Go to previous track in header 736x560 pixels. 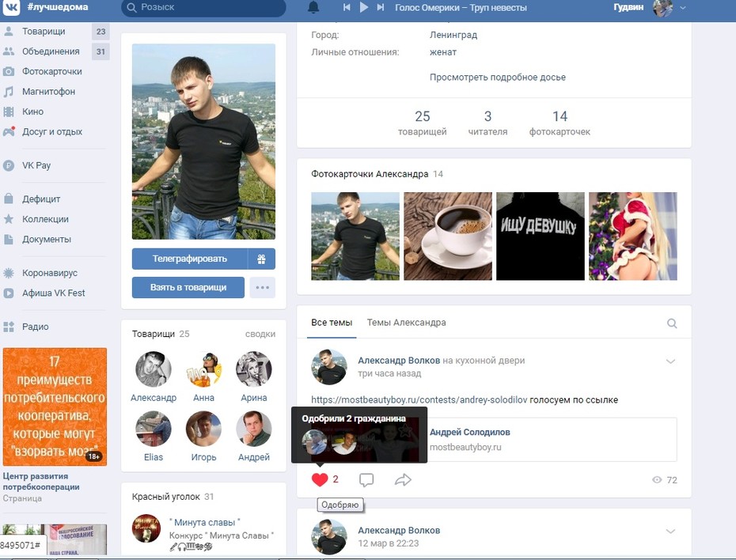347,7
